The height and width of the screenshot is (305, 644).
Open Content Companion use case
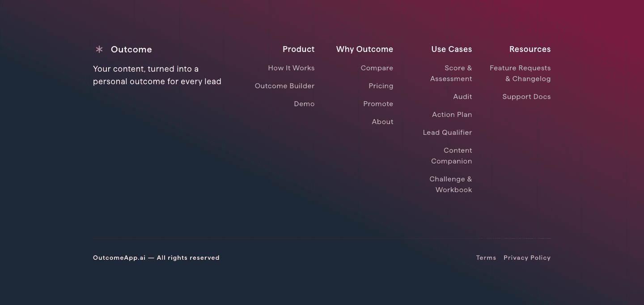pyautogui.click(x=452, y=156)
